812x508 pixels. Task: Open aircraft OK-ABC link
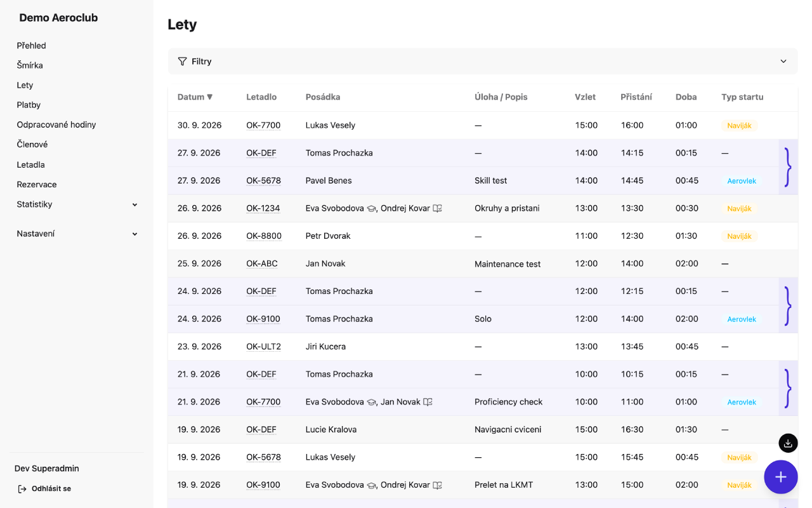tap(262, 264)
